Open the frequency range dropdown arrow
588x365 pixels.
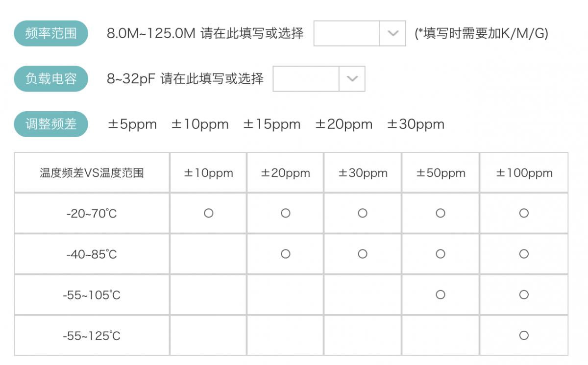pos(392,33)
